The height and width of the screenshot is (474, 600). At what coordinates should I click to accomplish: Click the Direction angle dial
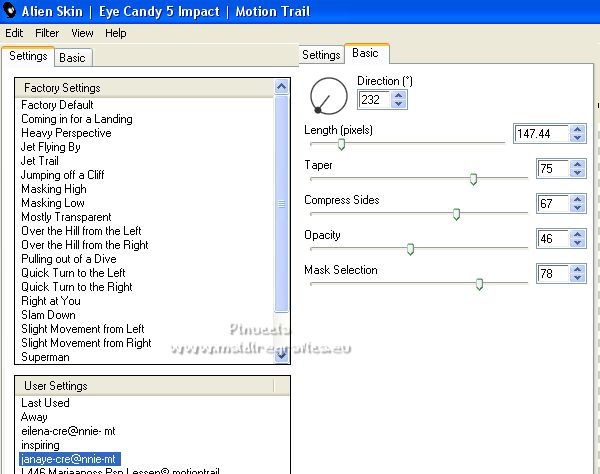[x=329, y=96]
